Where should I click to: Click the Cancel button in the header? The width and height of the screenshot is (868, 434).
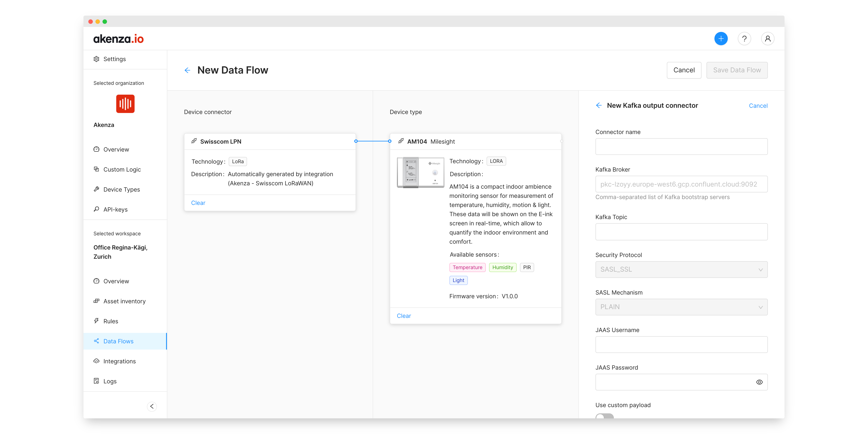(x=684, y=70)
